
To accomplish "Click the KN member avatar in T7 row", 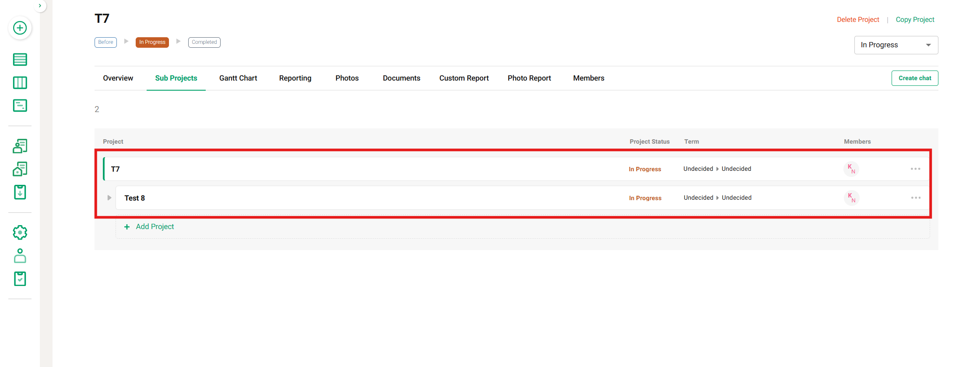I will 851,169.
